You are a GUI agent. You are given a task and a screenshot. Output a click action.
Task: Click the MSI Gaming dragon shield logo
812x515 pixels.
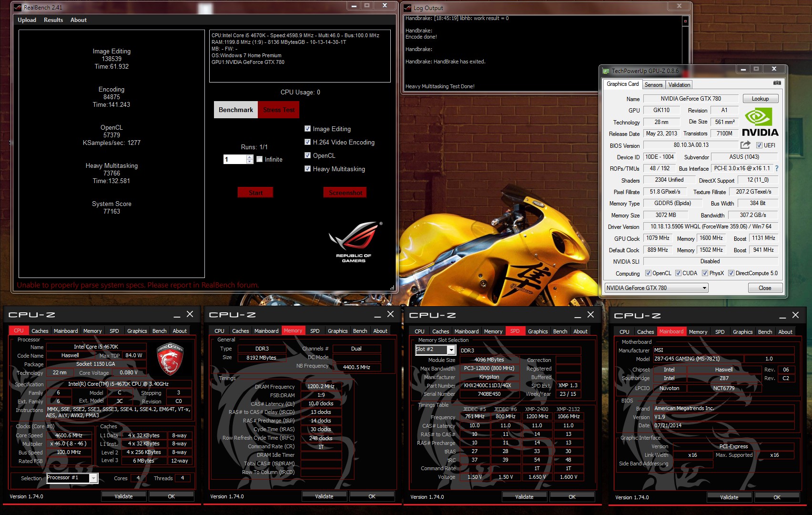click(x=170, y=359)
